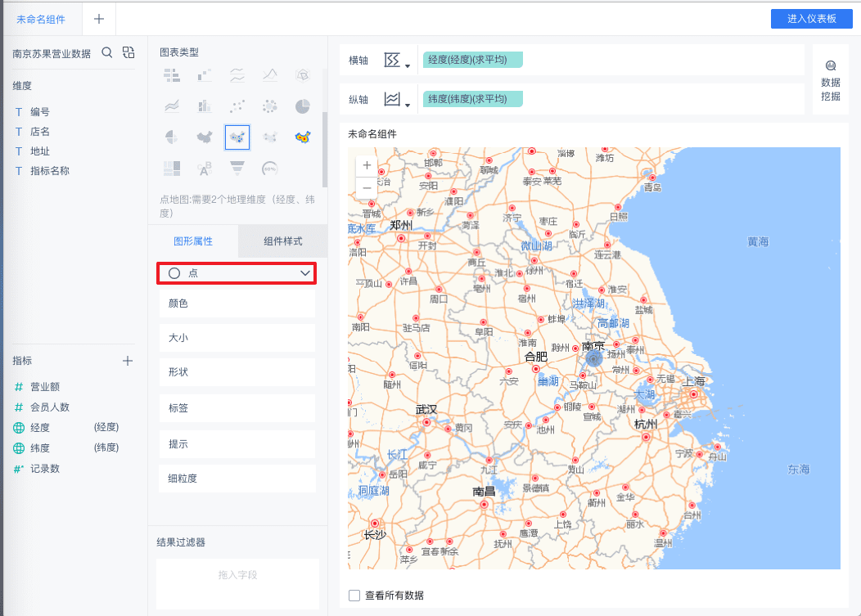
Task: Select the scatter plot chart icon
Action: [237, 106]
